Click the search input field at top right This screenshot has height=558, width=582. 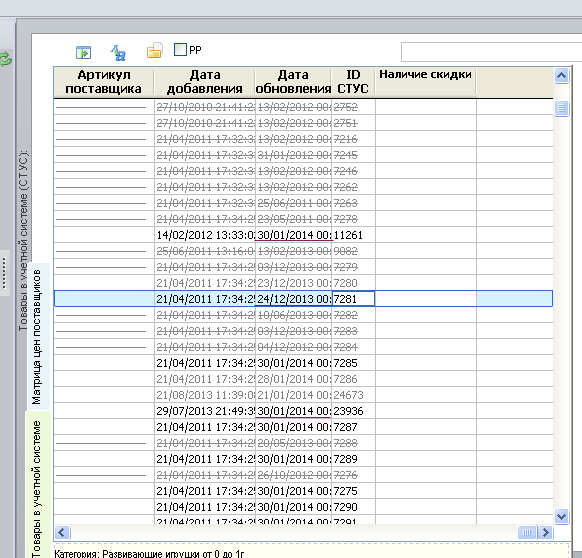(491, 52)
